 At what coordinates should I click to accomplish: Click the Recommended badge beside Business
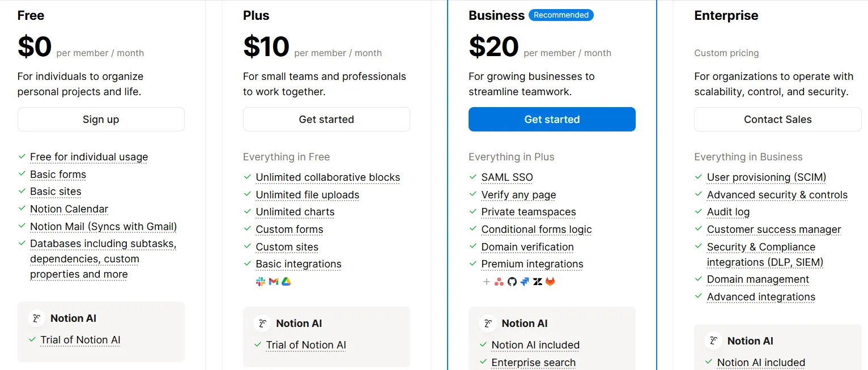[x=561, y=15]
